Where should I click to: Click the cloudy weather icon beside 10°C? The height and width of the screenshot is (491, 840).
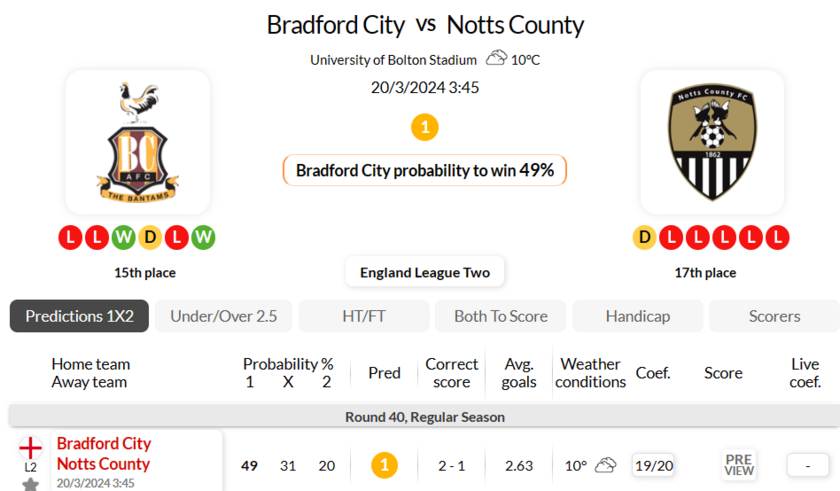[x=496, y=59]
